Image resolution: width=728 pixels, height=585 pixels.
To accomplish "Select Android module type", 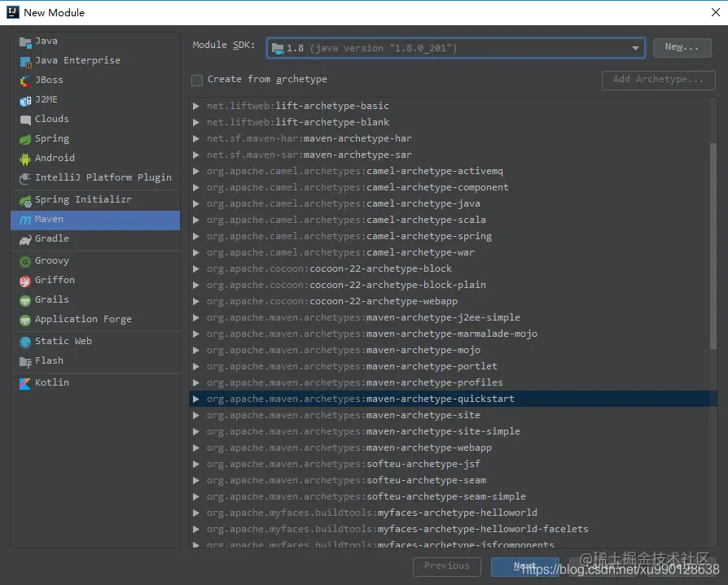I will tap(95, 158).
